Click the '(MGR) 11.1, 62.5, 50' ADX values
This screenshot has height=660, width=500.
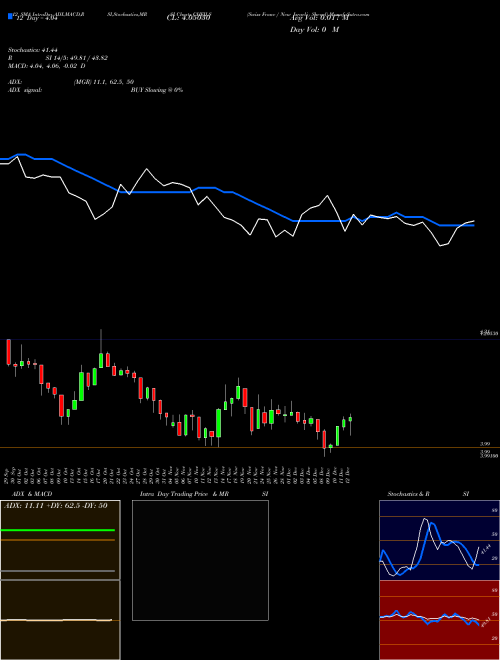point(104,82)
